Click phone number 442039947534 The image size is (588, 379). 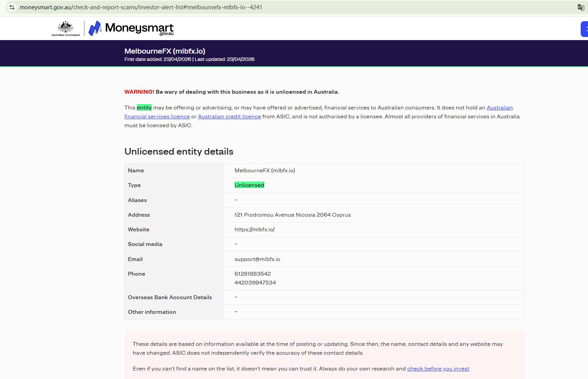tap(255, 283)
